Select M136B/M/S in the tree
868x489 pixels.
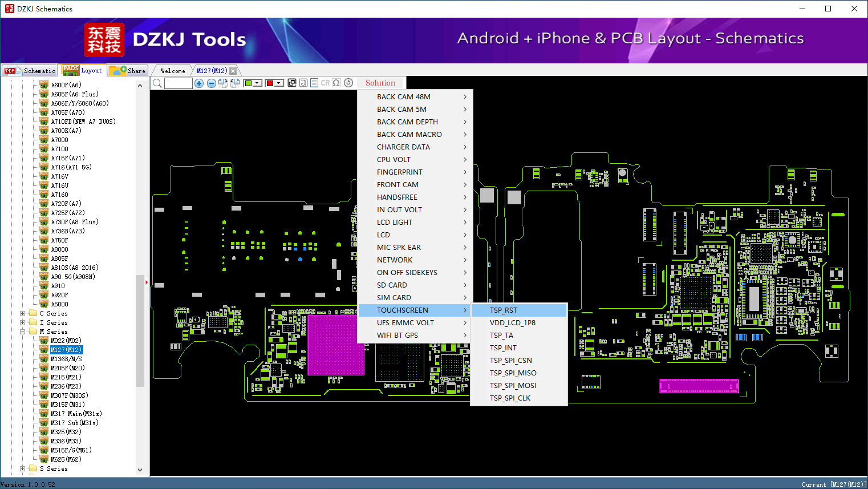[x=66, y=359]
